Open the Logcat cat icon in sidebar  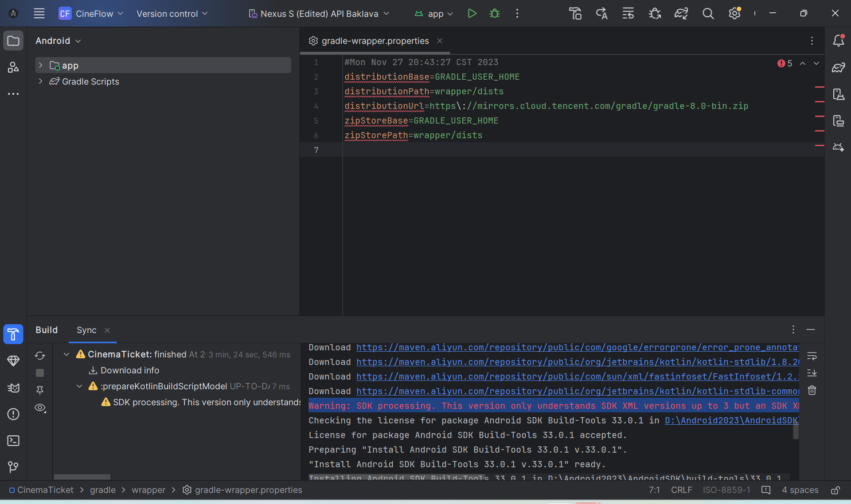pos(13,388)
